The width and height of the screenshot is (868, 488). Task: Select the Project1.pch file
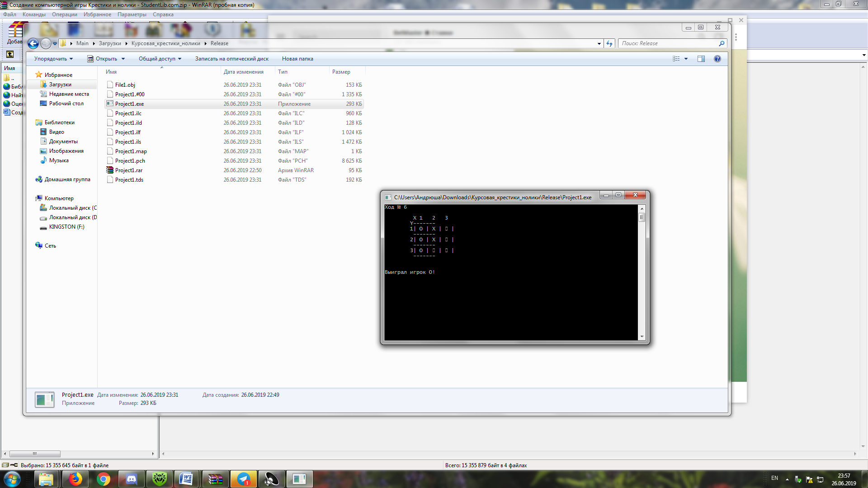coord(130,161)
